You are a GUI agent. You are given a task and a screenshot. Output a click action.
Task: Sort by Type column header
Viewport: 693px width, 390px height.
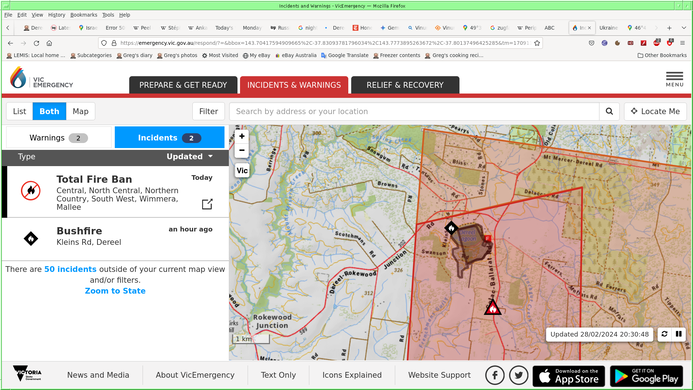click(27, 157)
